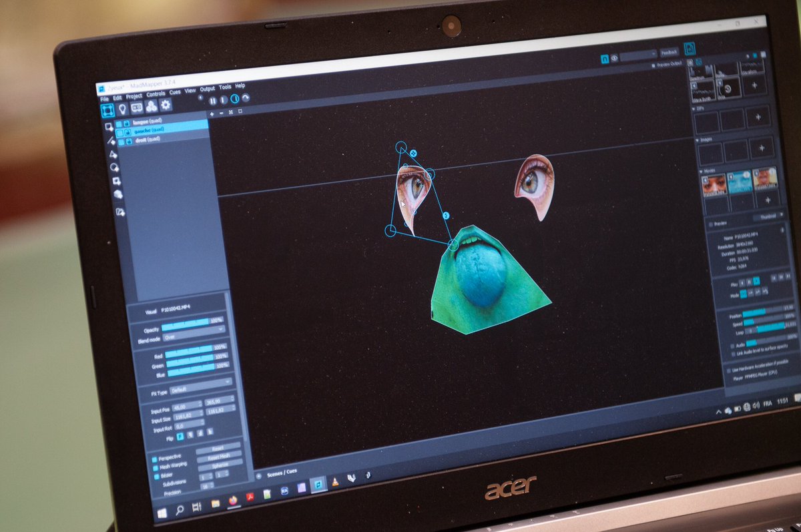The image size is (801, 532).
Task: Toggle the Bézier checkbox
Action: pyautogui.click(x=157, y=477)
